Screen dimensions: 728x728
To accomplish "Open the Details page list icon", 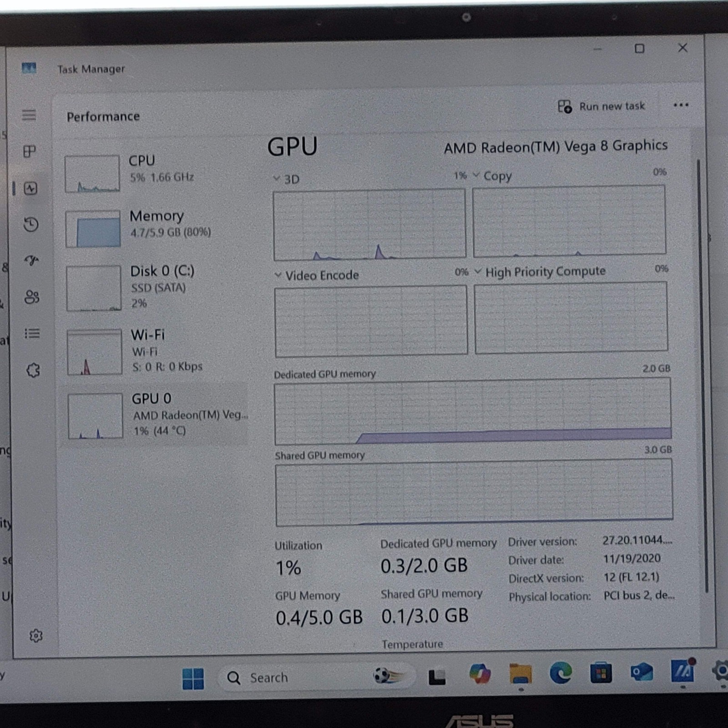I will (x=32, y=334).
